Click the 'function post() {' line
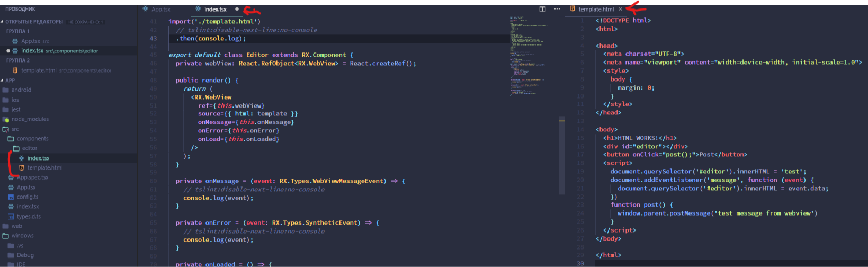Screen dimensions: 868x267 (642, 204)
